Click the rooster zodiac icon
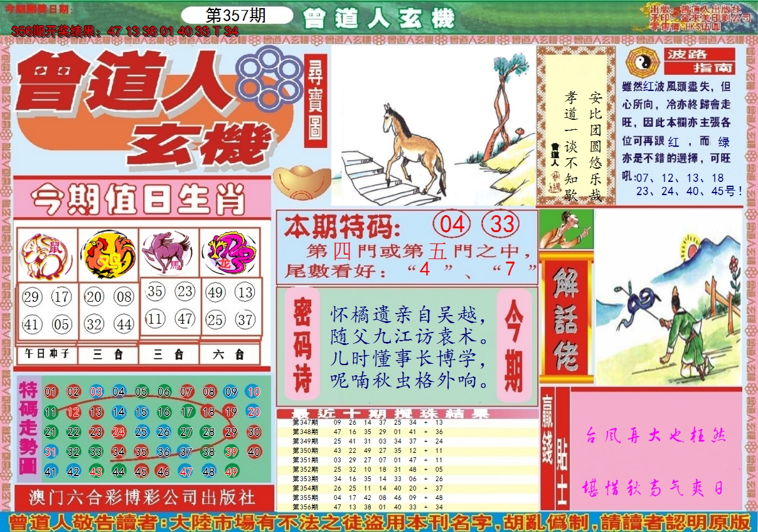The image size is (758, 532). pyautogui.click(x=108, y=255)
